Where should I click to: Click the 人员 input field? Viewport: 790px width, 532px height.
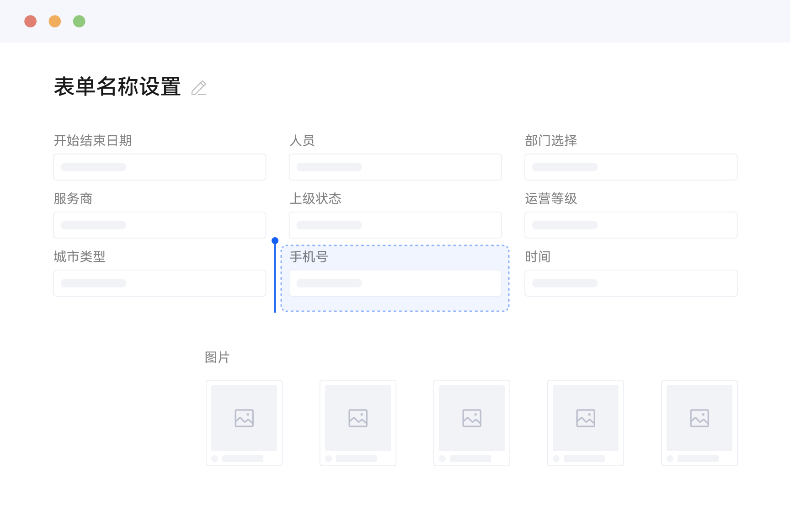(395, 167)
